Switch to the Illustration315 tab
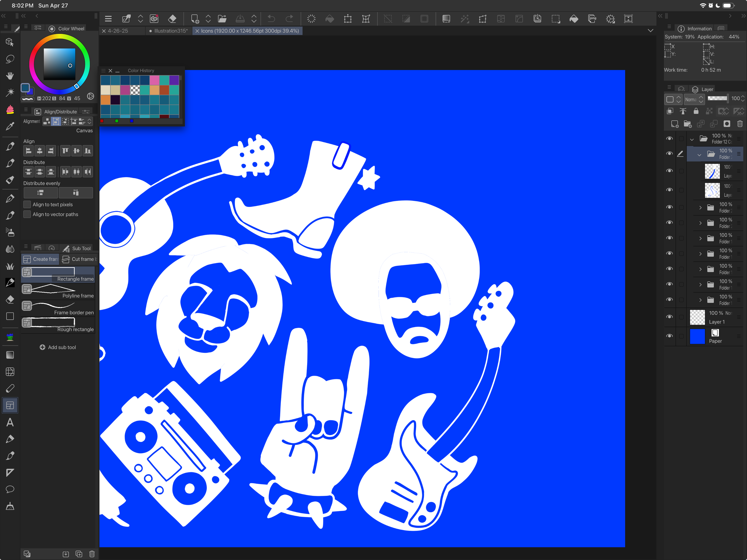 pos(171,31)
